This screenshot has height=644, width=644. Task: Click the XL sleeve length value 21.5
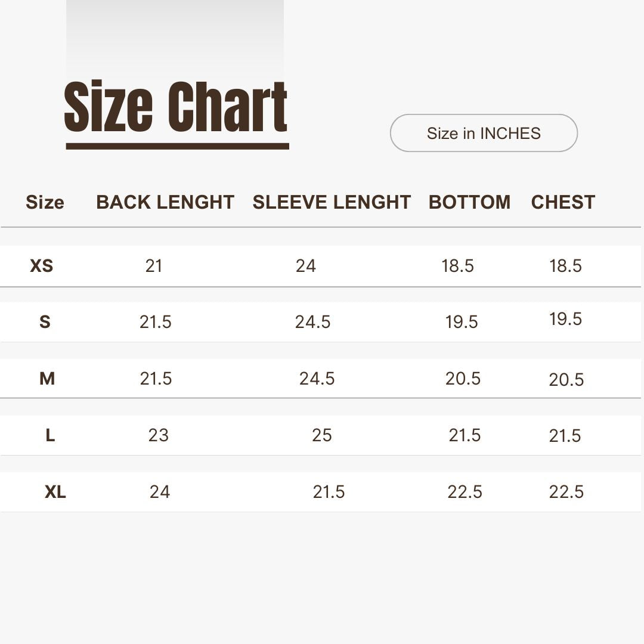(x=329, y=492)
